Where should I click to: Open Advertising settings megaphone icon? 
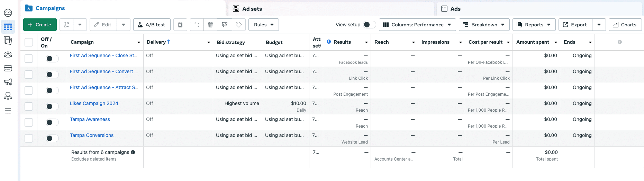tap(8, 82)
